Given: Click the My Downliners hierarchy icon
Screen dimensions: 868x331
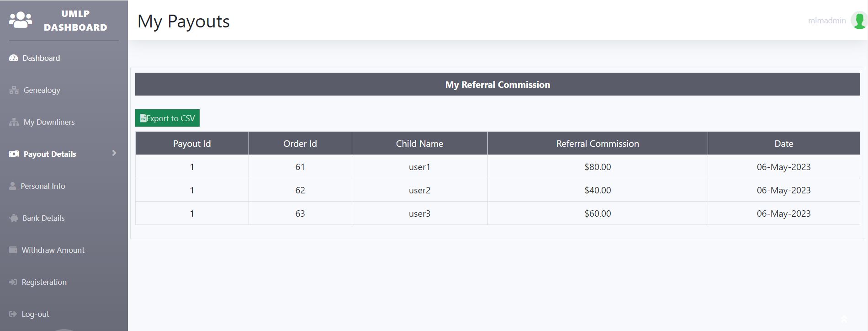Looking at the screenshot, I should [x=14, y=122].
